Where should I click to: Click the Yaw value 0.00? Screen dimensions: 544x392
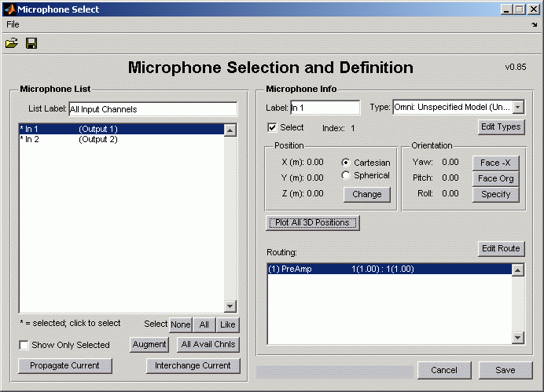point(450,162)
